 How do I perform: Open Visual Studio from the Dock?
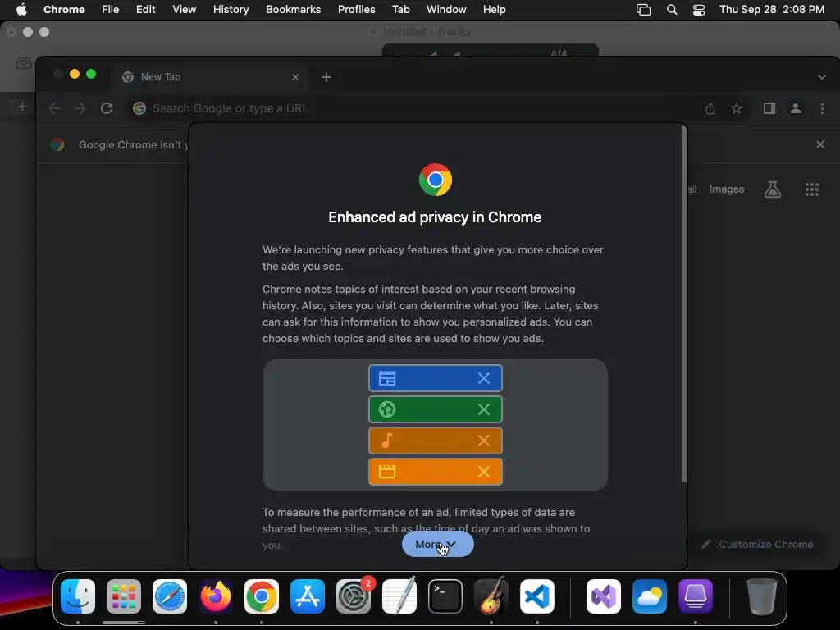coord(604,596)
